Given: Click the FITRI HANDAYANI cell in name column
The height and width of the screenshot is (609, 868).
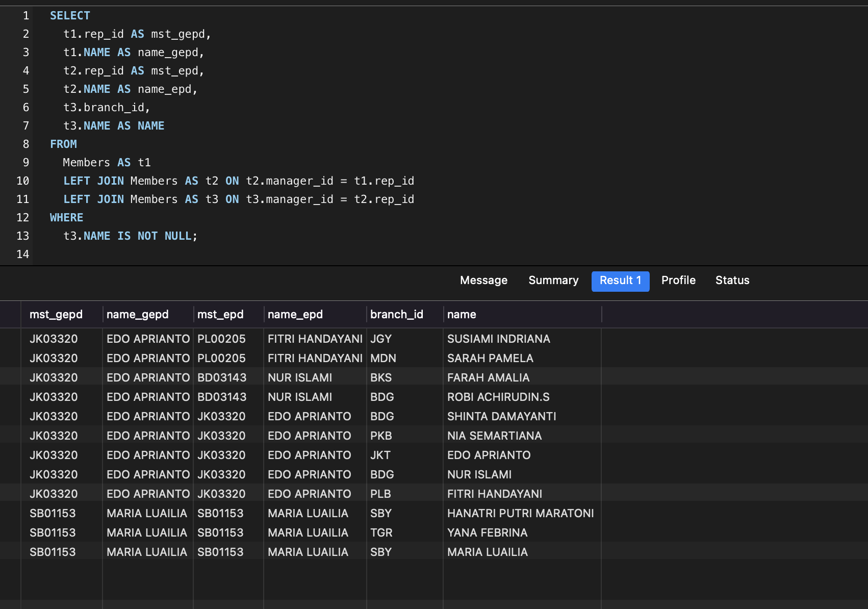Looking at the screenshot, I should click(x=494, y=494).
